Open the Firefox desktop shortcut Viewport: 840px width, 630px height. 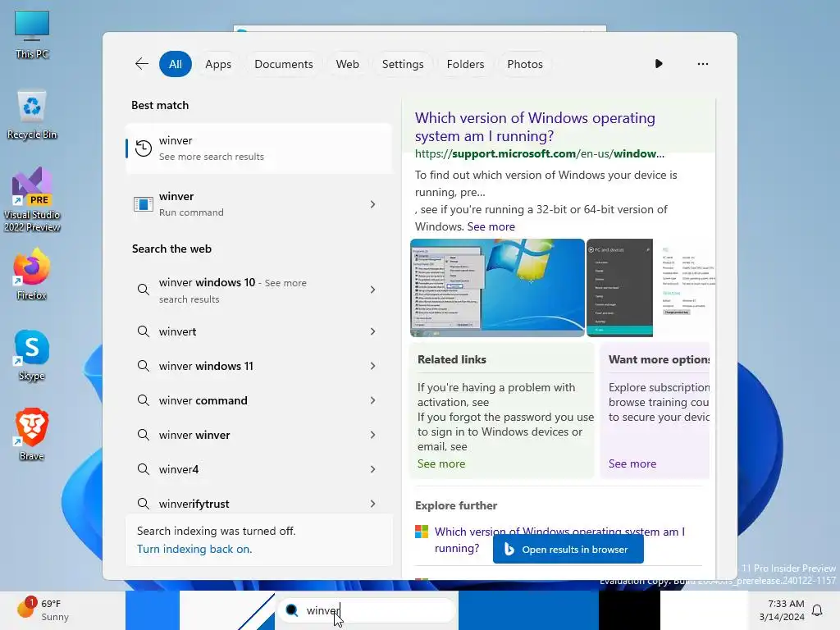(32, 274)
